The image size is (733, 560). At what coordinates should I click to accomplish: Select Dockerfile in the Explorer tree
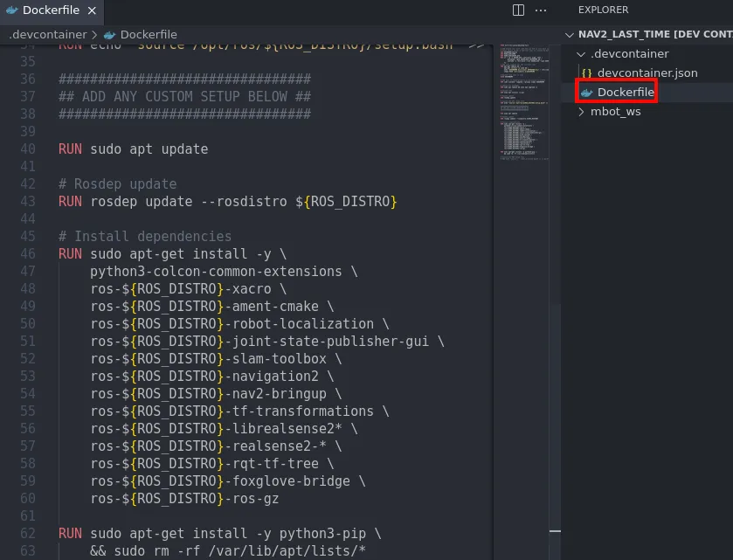(x=626, y=92)
